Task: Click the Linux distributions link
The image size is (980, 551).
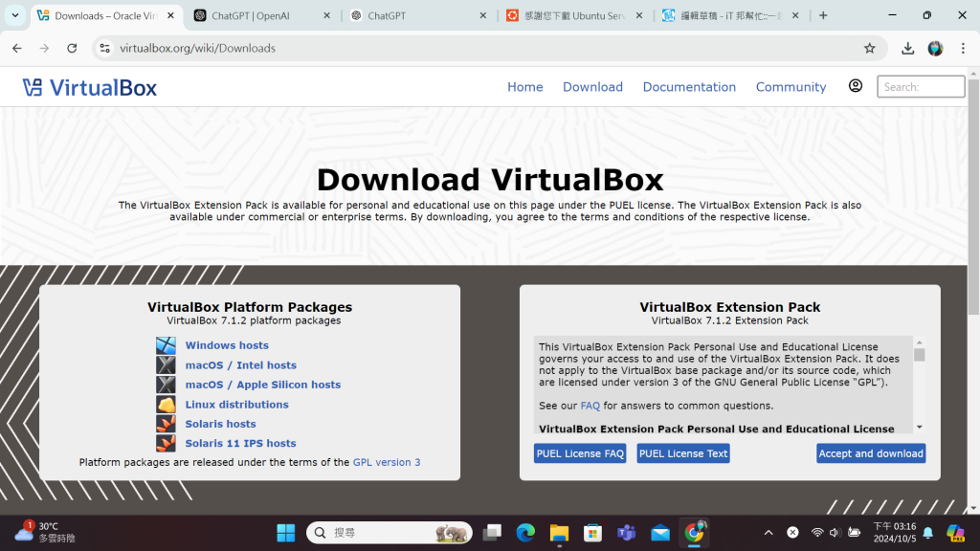Action: pyautogui.click(x=237, y=405)
